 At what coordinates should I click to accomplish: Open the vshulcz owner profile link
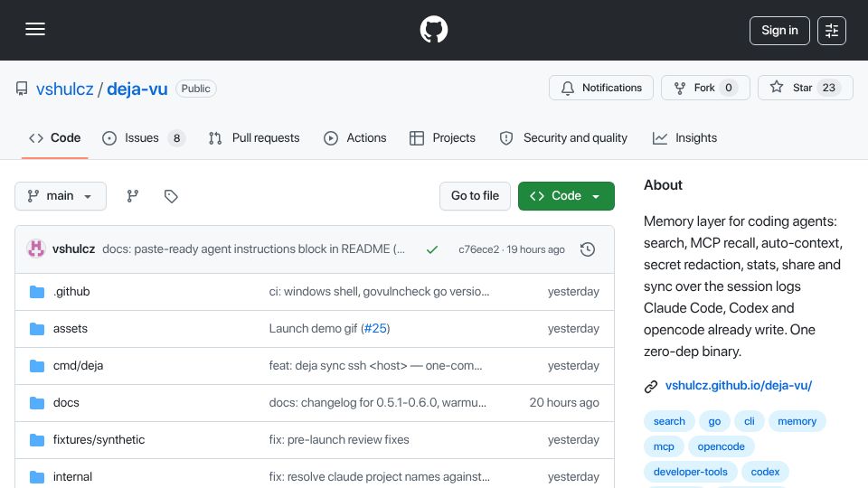pyautogui.click(x=65, y=89)
